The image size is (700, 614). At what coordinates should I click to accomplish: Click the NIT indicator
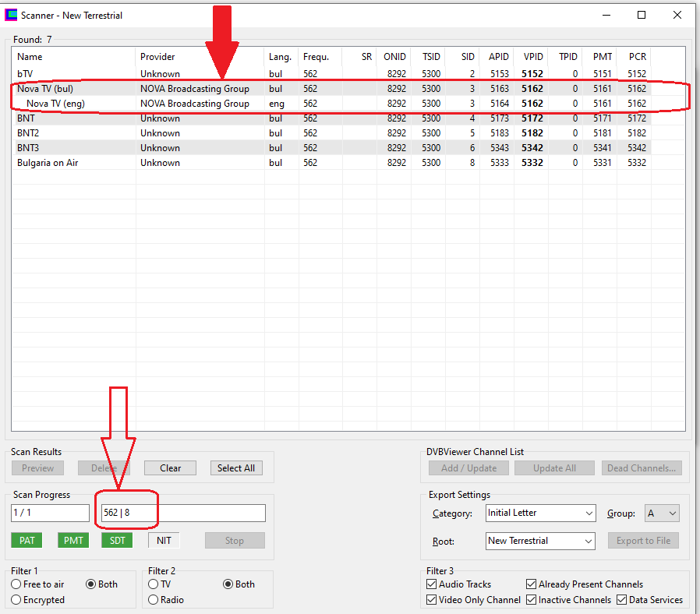click(x=164, y=541)
